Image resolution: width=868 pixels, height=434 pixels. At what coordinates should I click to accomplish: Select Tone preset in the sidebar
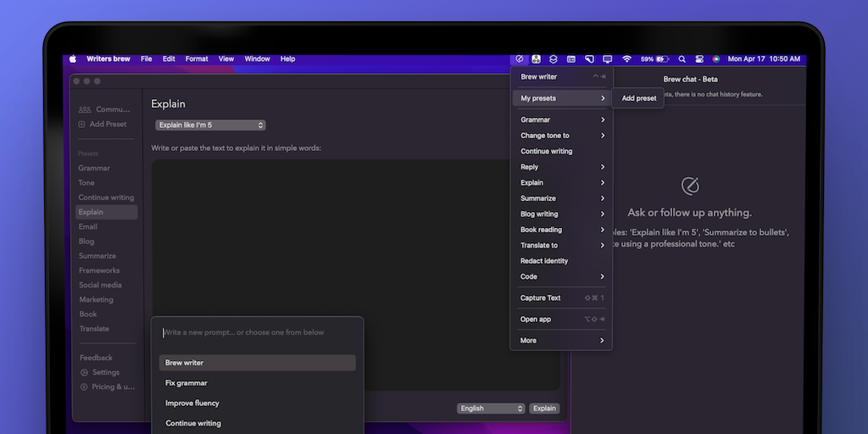(86, 183)
